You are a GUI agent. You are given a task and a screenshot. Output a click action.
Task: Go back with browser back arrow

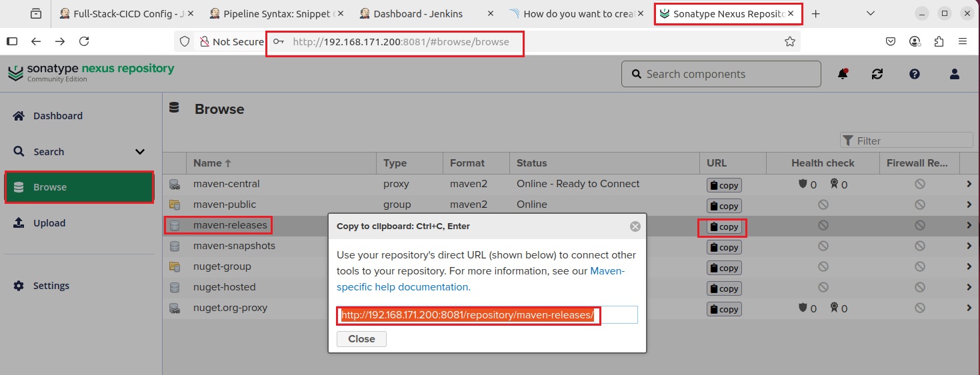pos(36,41)
